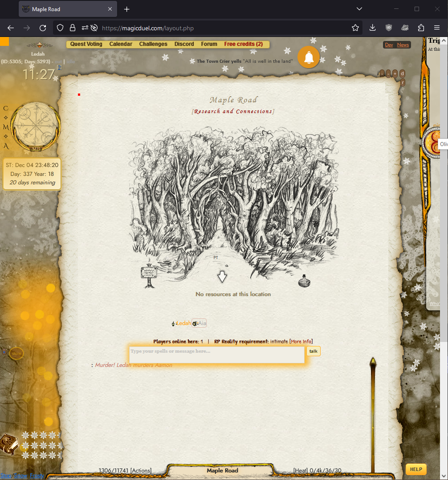Viewport: 448px width, 480px height.
Task: Set status to idle
Action: [71, 61]
